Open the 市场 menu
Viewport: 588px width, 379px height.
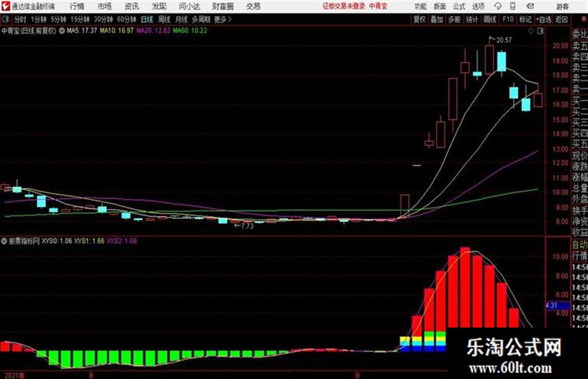pos(105,6)
